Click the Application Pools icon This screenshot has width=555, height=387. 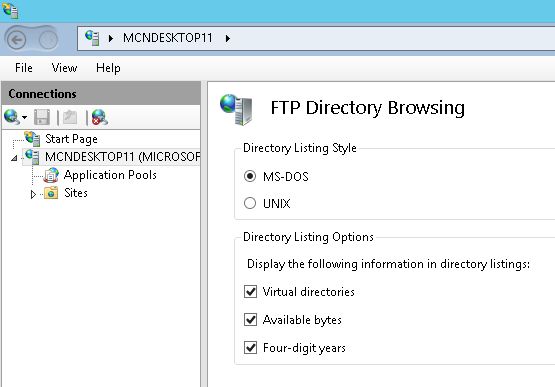tap(51, 175)
